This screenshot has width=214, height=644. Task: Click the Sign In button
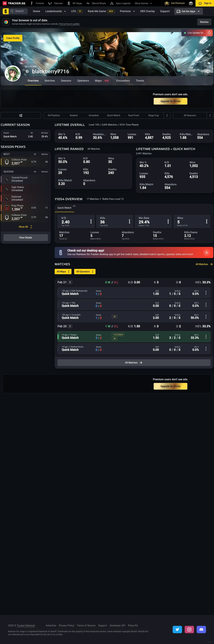205,3
